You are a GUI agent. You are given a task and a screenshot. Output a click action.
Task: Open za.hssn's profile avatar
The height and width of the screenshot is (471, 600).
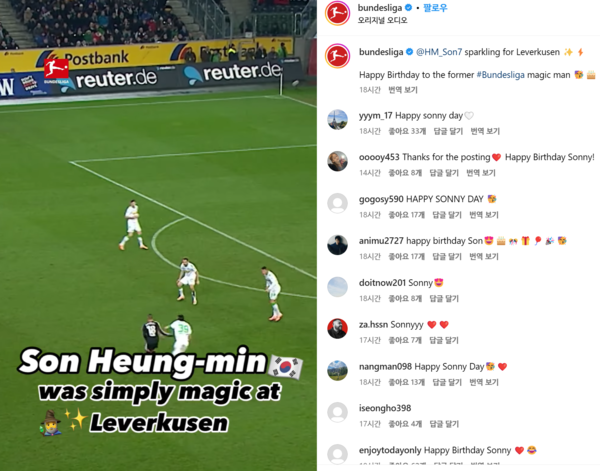337,329
